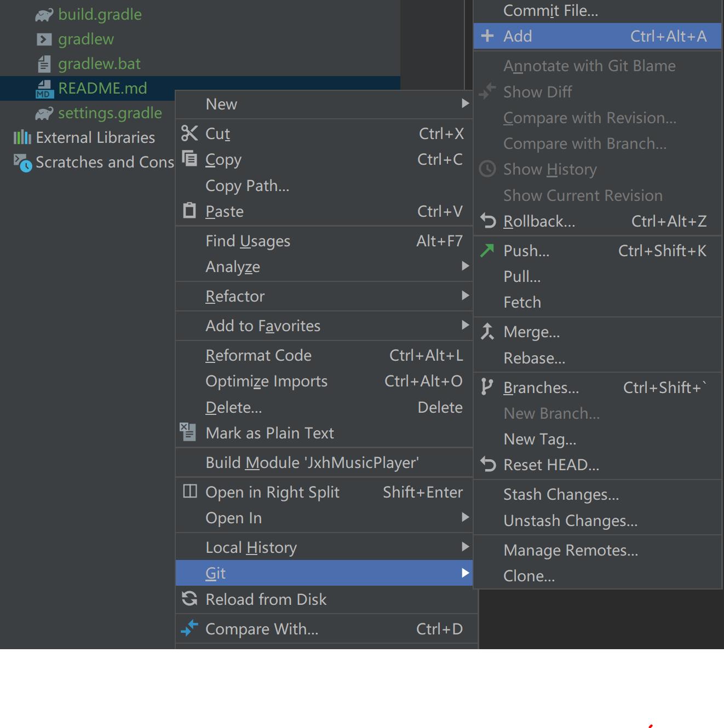Select Rebase... in Git submenu

point(597,358)
